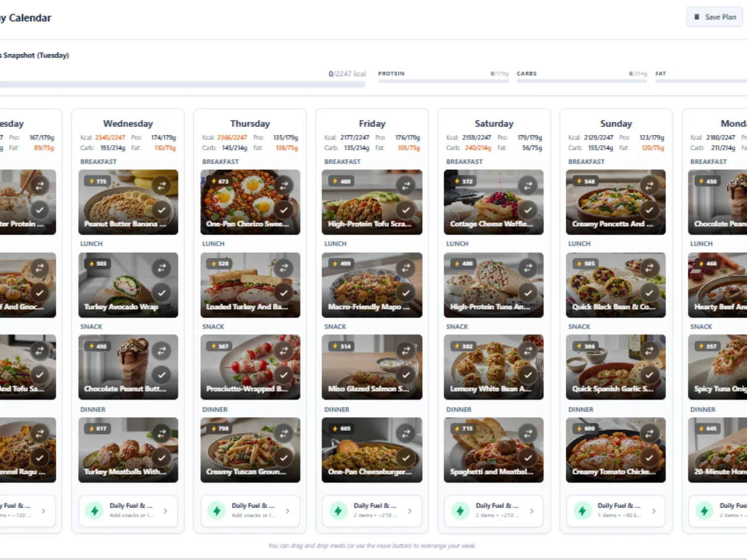Swap the Cottage Cheese Waffle breakfast

[x=528, y=186]
